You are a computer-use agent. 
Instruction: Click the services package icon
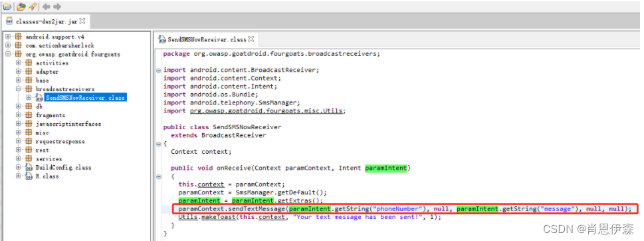click(x=29, y=158)
